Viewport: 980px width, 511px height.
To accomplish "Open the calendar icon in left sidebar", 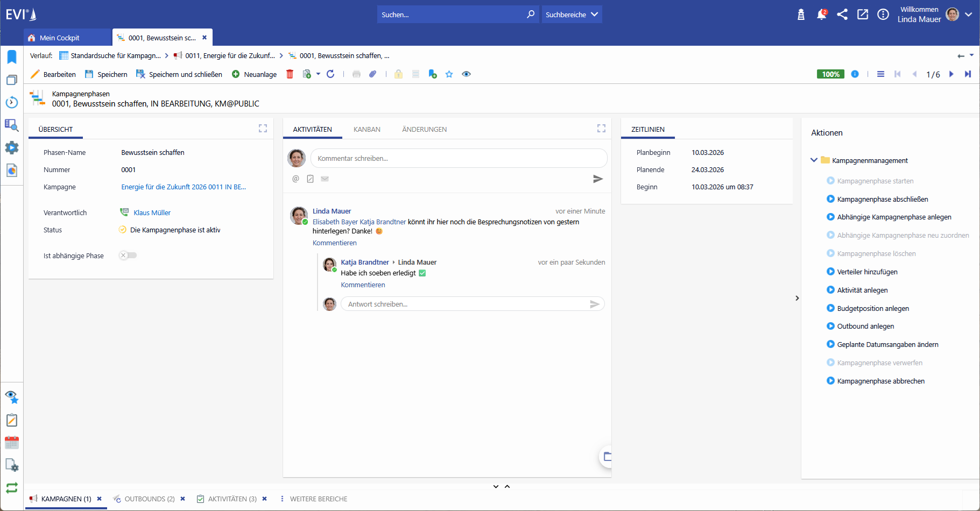I will [12, 443].
